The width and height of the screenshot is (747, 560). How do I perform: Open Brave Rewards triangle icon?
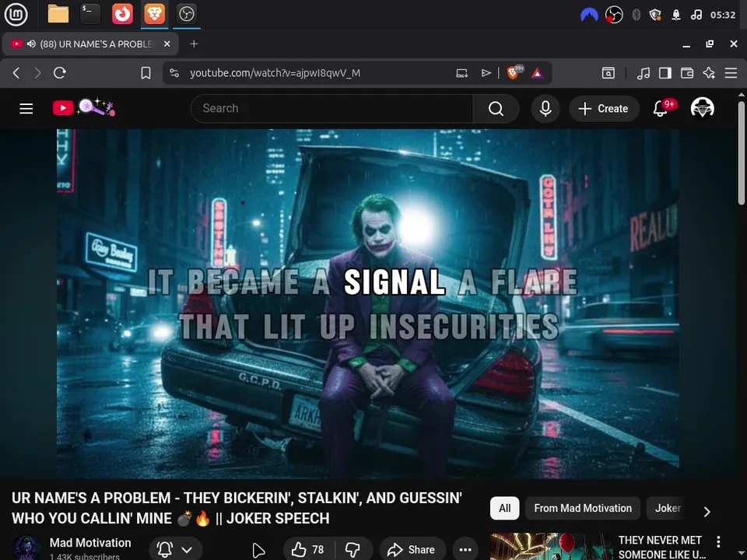click(538, 73)
